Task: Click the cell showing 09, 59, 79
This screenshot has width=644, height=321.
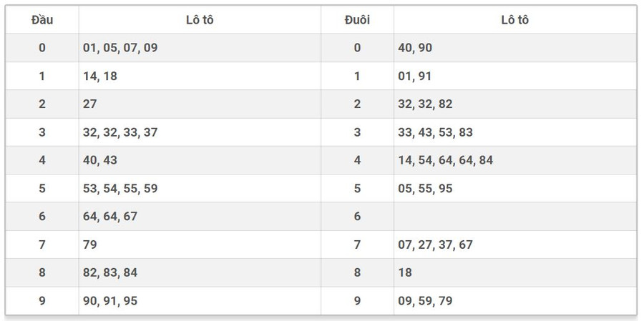Action: pyautogui.click(x=425, y=301)
